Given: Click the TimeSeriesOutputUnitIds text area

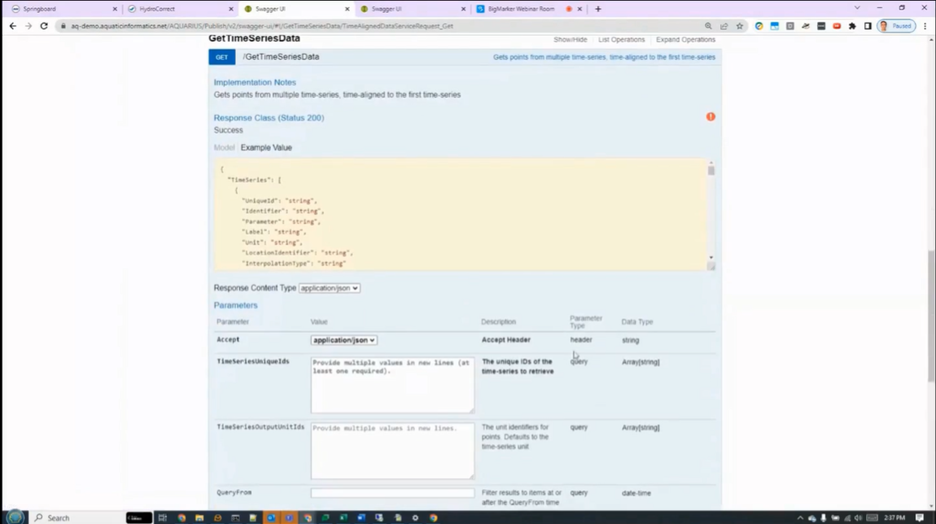Looking at the screenshot, I should coord(392,451).
